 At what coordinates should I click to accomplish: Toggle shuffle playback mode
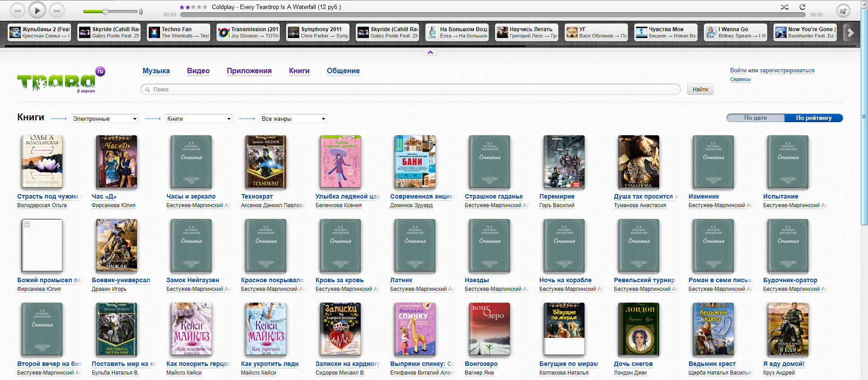(784, 7)
